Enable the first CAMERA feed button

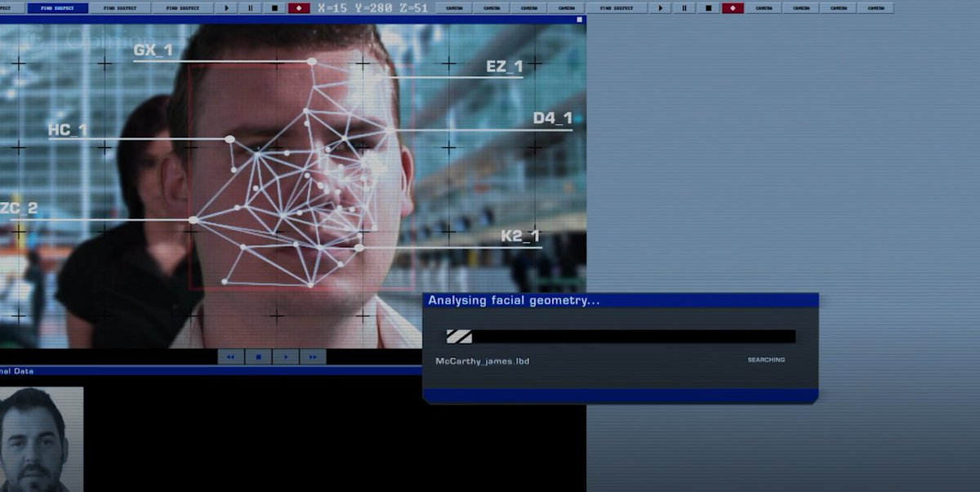coord(454,7)
